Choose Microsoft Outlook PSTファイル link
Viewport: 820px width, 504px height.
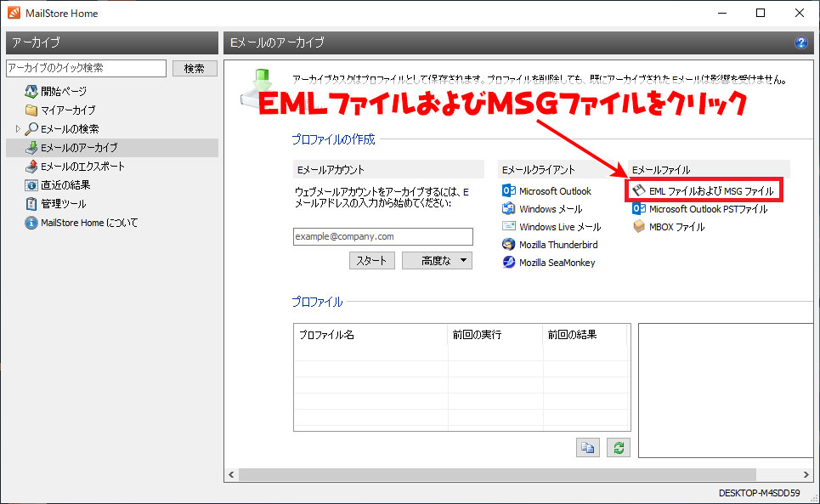click(x=709, y=209)
